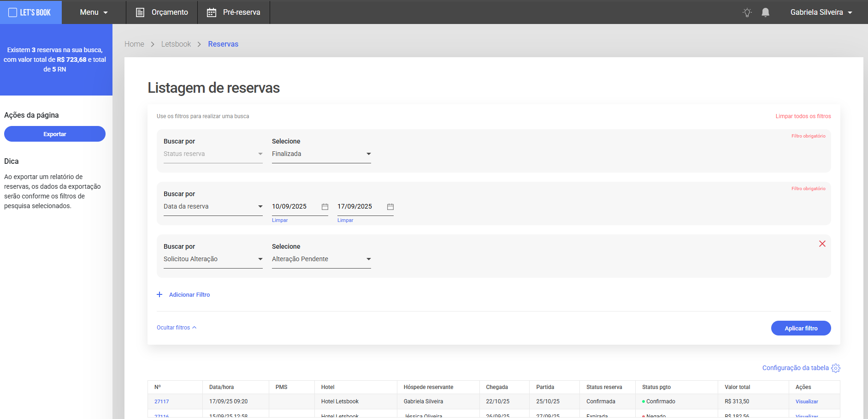Click the Exportar button

tap(55, 134)
